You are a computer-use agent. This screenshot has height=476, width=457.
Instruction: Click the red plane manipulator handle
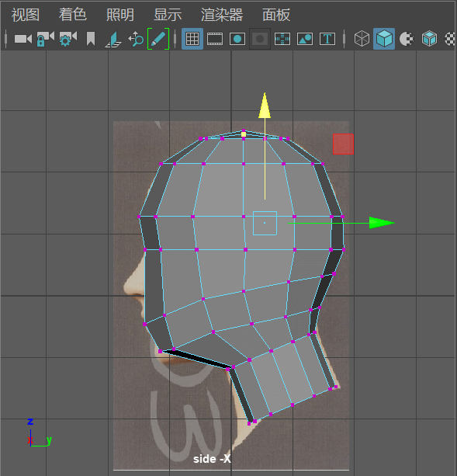click(343, 144)
